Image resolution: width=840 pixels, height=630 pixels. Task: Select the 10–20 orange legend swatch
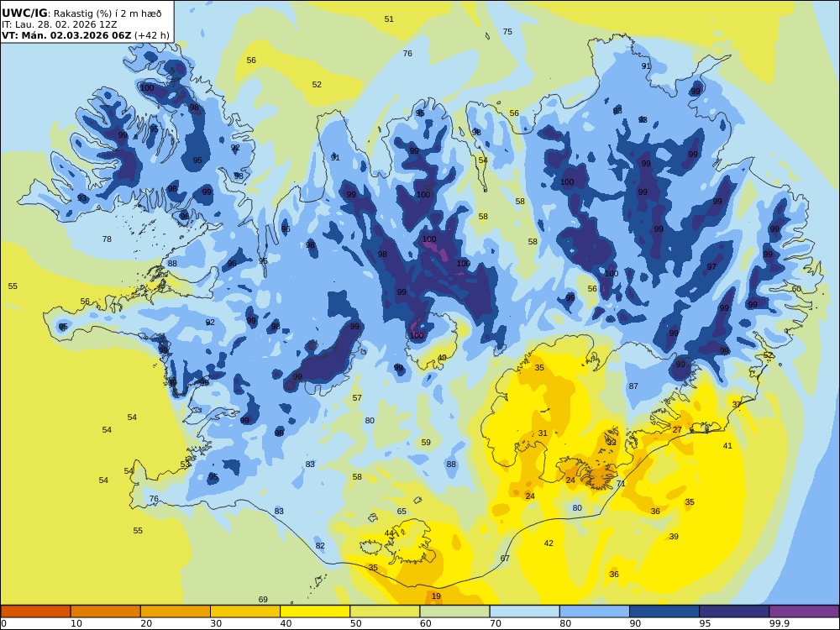pos(106,612)
